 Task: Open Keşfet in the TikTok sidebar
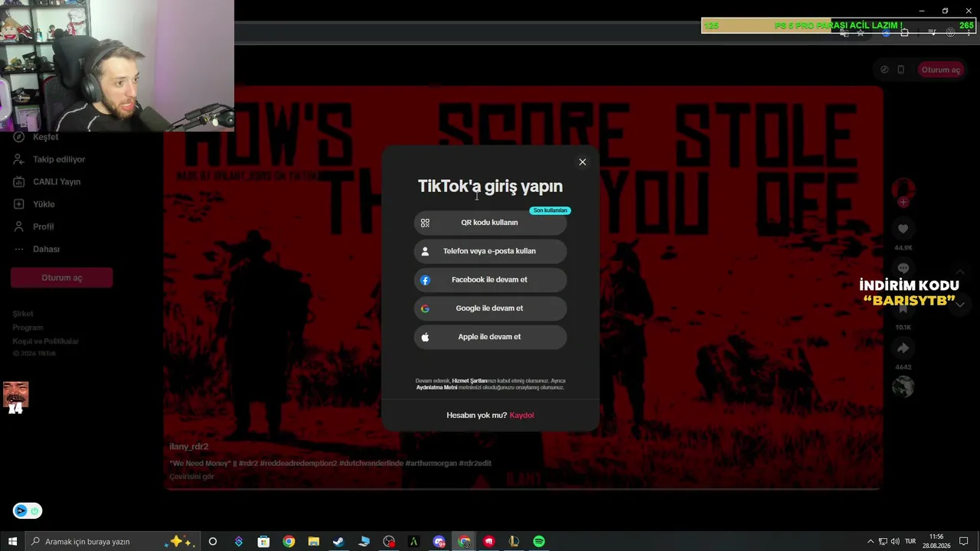46,137
